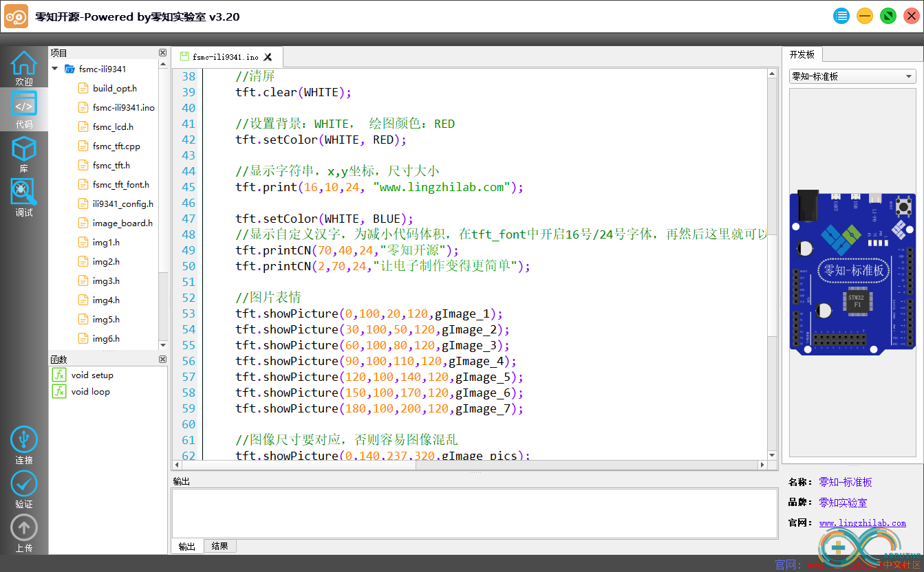
Task: Open img1.h in the project tree
Action: click(x=106, y=242)
